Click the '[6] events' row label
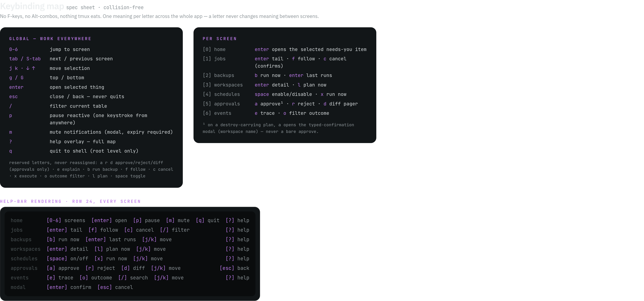The image size is (644, 301). (217, 113)
